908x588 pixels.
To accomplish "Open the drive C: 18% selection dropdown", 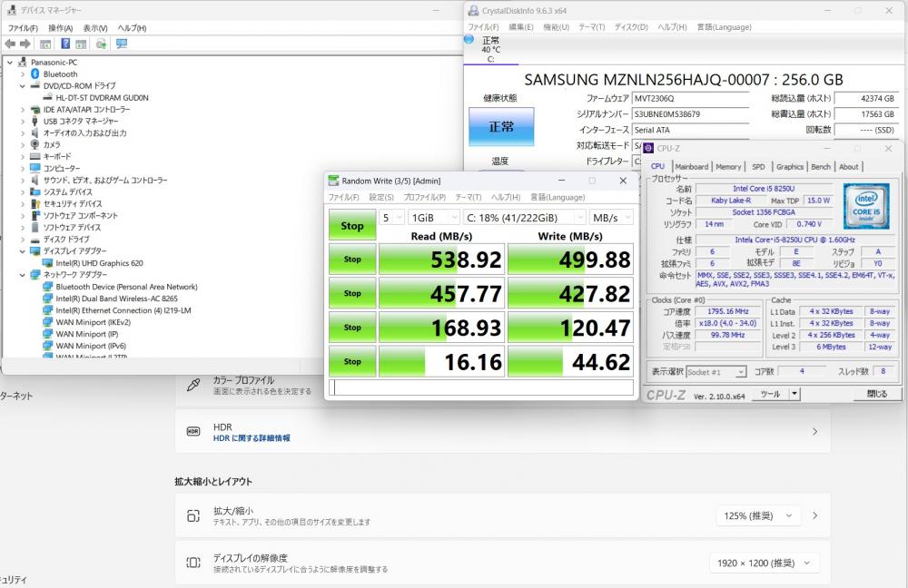I will (x=525, y=218).
